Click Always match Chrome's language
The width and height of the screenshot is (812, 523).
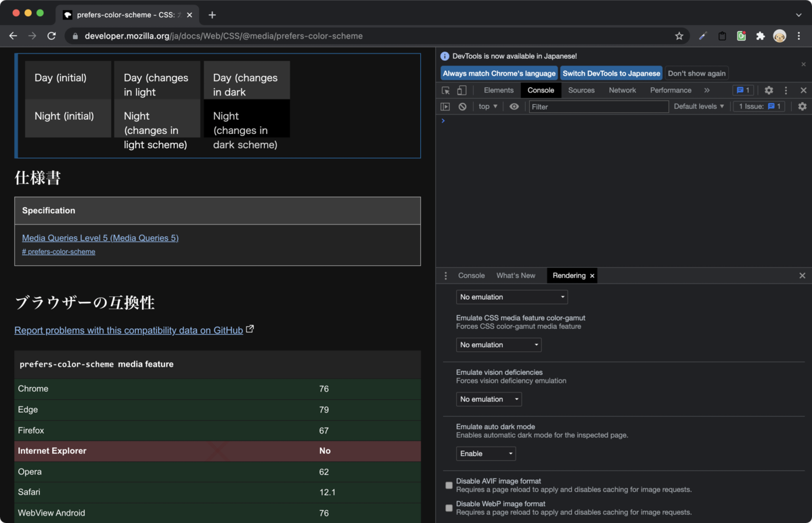tap(499, 73)
